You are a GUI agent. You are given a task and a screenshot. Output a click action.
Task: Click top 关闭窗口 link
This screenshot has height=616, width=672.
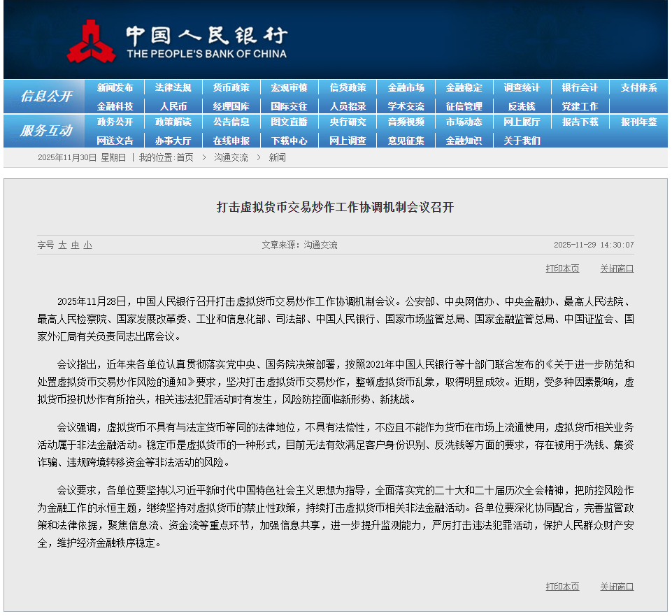[617, 268]
